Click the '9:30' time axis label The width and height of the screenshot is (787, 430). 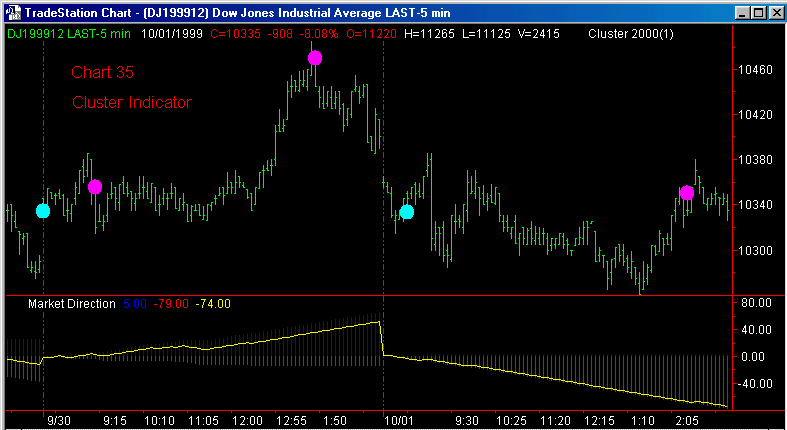[x=466, y=420]
